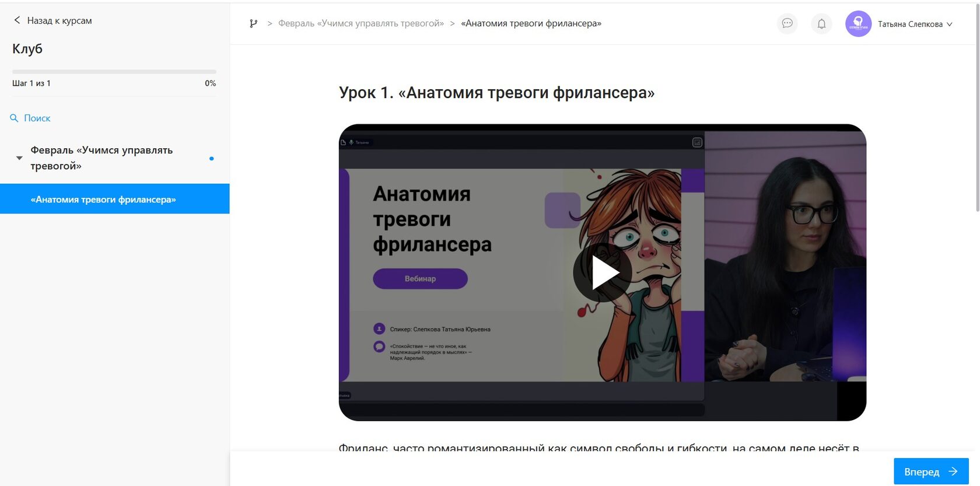Expand the user menu chevron next to Татьяна Слепкова
The height and width of the screenshot is (486, 980).
(949, 24)
